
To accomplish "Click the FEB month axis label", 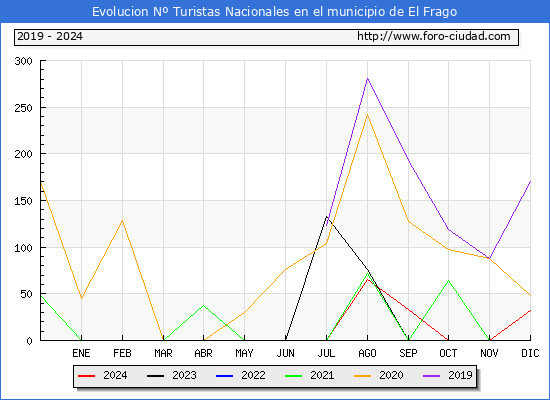I will 122,353.
